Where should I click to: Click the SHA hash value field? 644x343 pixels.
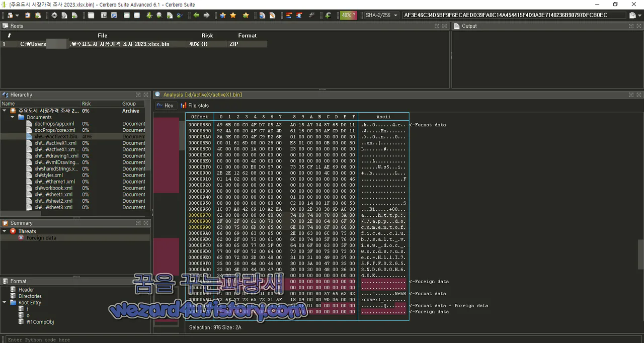tap(514, 15)
